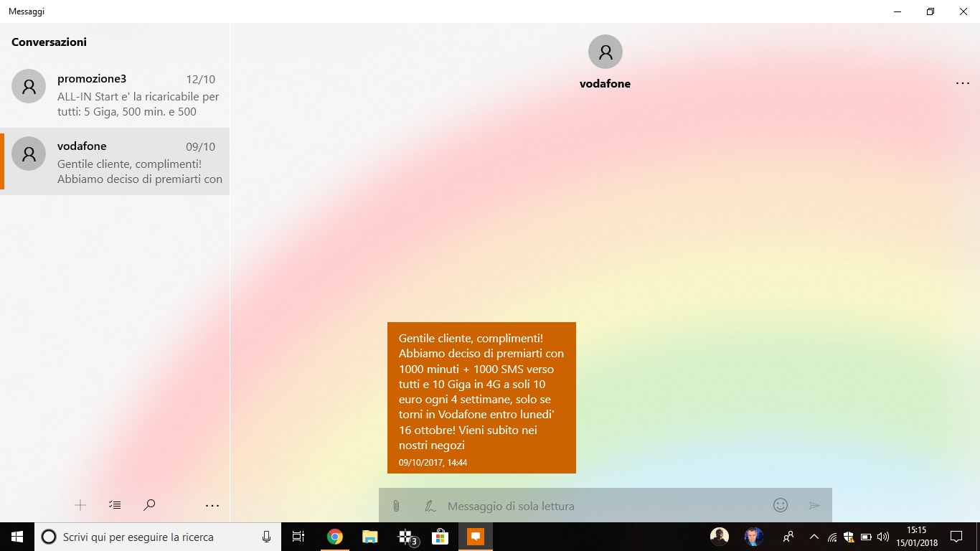Viewport: 980px width, 551px height.
Task: Expand hidden icons in system tray
Action: point(814,537)
